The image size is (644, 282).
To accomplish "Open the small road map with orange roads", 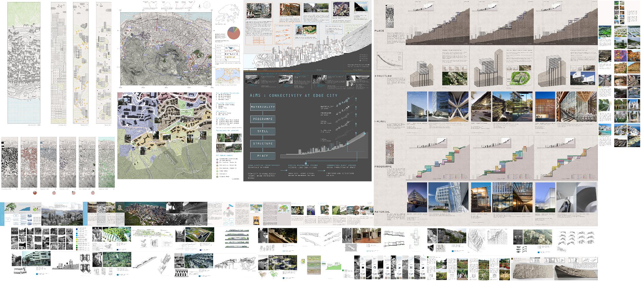I will 228,75.
